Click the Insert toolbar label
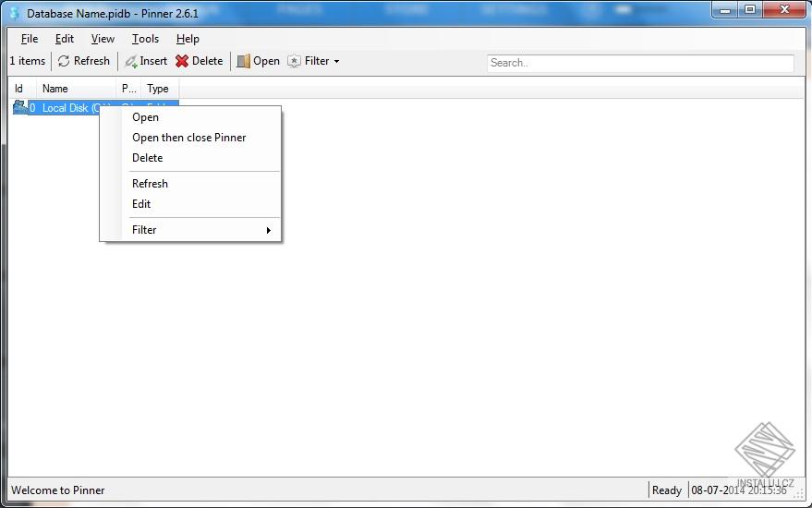This screenshot has height=508, width=812. coord(153,61)
